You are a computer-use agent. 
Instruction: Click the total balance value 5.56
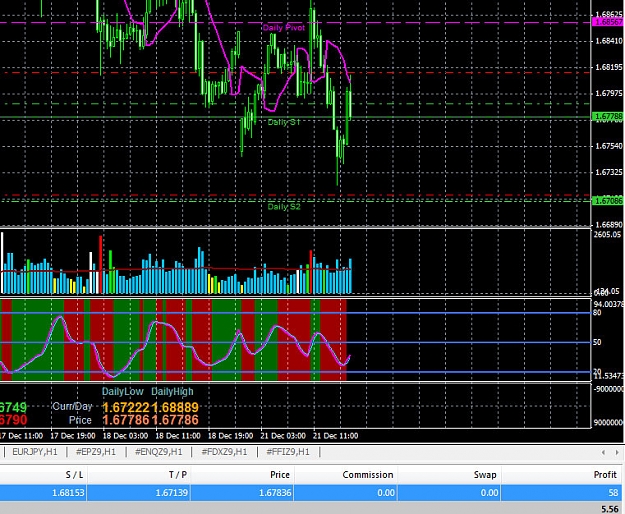[610, 509]
